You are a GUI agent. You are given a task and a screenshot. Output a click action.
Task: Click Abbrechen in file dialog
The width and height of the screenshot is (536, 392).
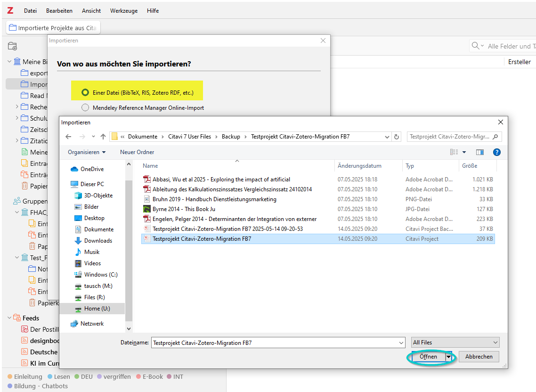point(479,357)
